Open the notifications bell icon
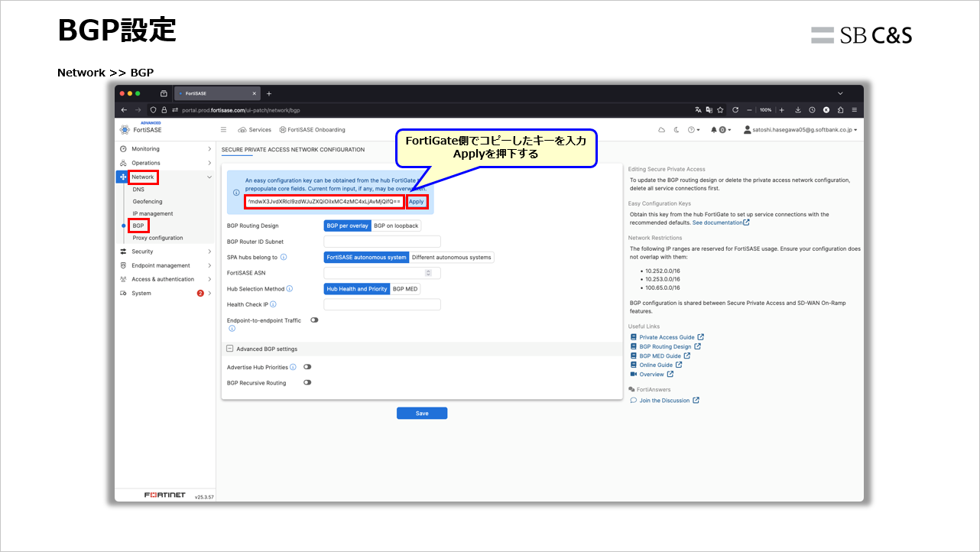Screen dimensions: 980x552 [714, 130]
